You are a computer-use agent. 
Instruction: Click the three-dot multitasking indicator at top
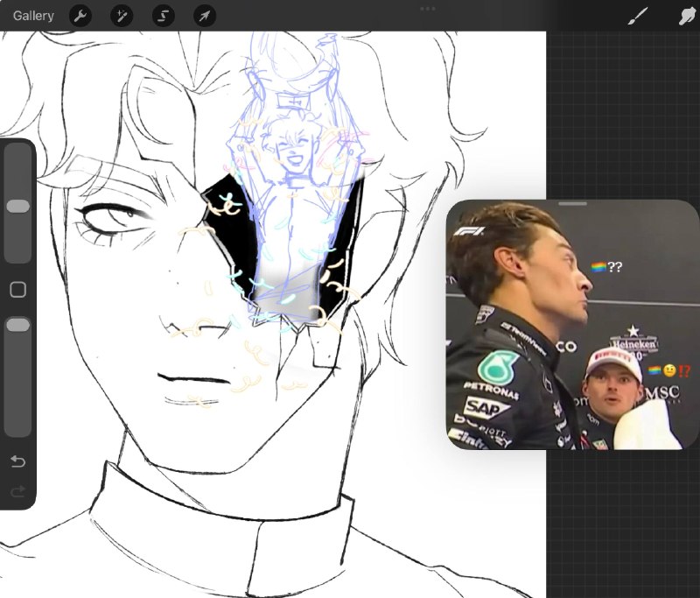[427, 9]
